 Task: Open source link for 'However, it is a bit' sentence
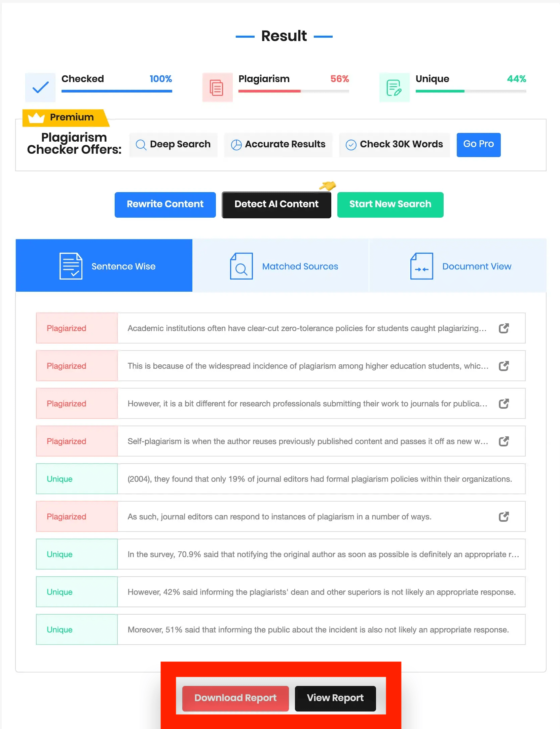tap(503, 403)
